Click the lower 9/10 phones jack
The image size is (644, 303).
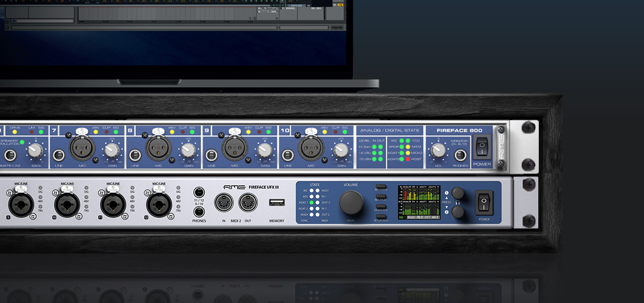(x=199, y=211)
